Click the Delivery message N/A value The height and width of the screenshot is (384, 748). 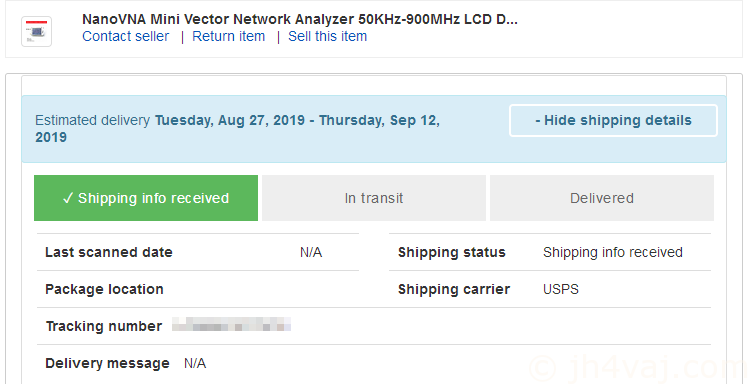coord(195,363)
